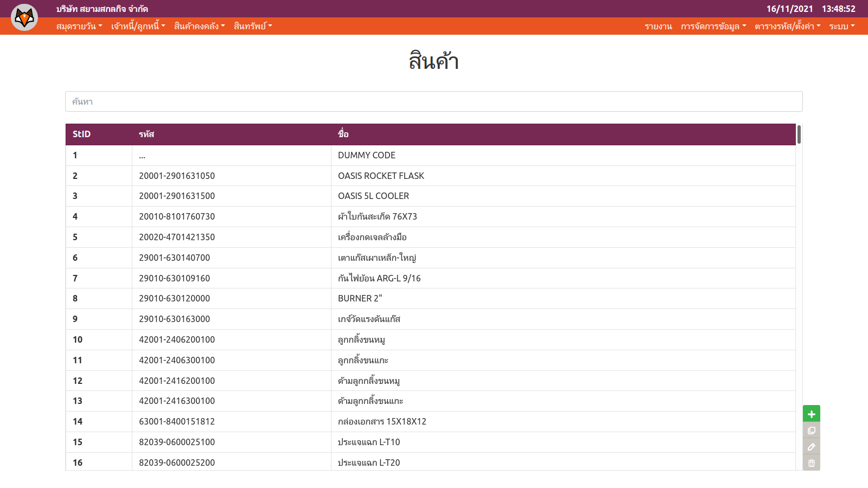Select เกจ์วัดแรงดันแก๊ส row
The height and width of the screenshot is (488, 868).
tap(431, 319)
